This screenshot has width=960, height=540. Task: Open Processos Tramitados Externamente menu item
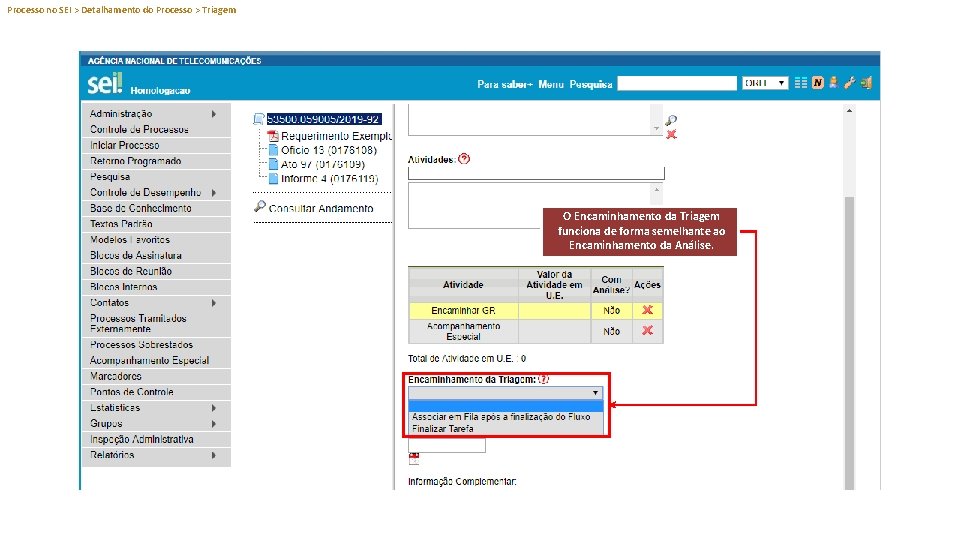tap(156, 323)
